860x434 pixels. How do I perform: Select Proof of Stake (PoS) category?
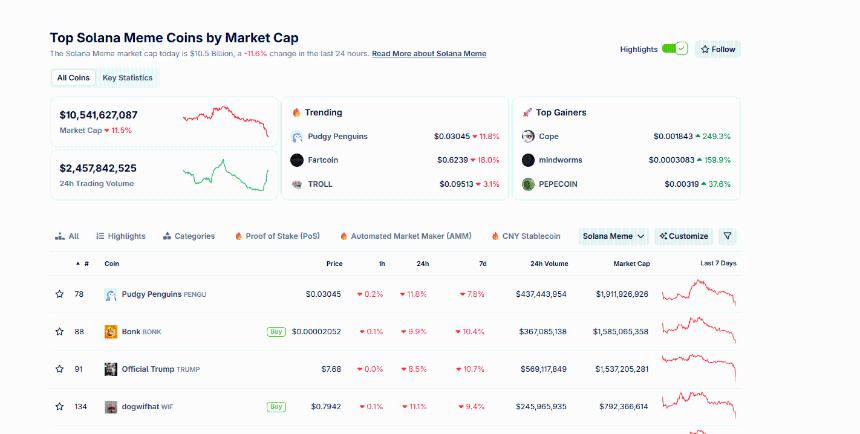pos(277,236)
